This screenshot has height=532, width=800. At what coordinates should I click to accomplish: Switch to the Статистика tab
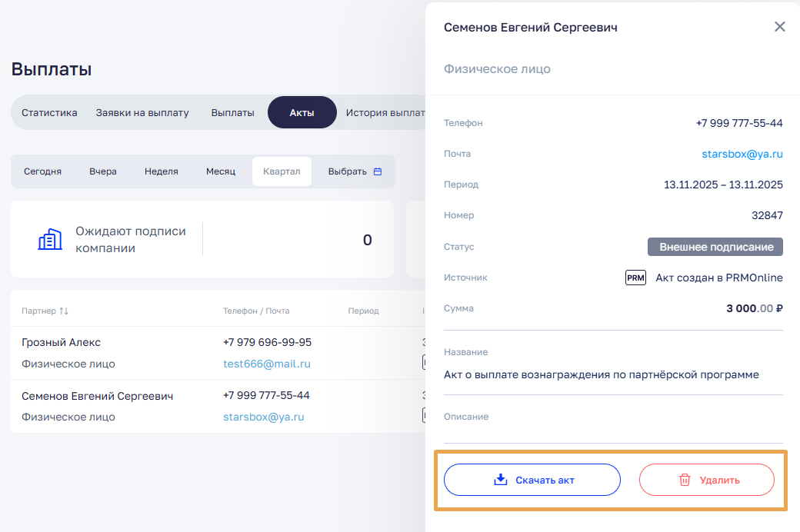tap(49, 112)
